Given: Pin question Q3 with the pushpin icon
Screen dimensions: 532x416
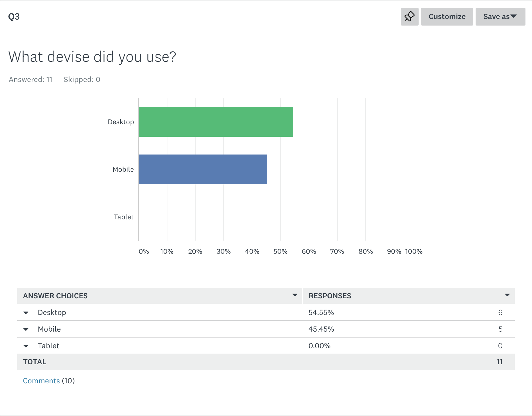Looking at the screenshot, I should pos(409,17).
